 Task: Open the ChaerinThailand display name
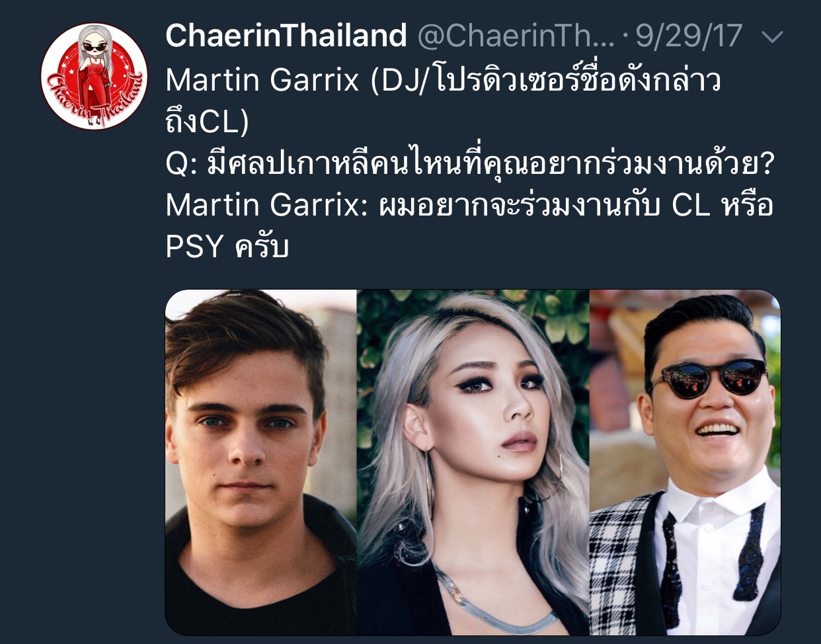pyautogui.click(x=286, y=36)
